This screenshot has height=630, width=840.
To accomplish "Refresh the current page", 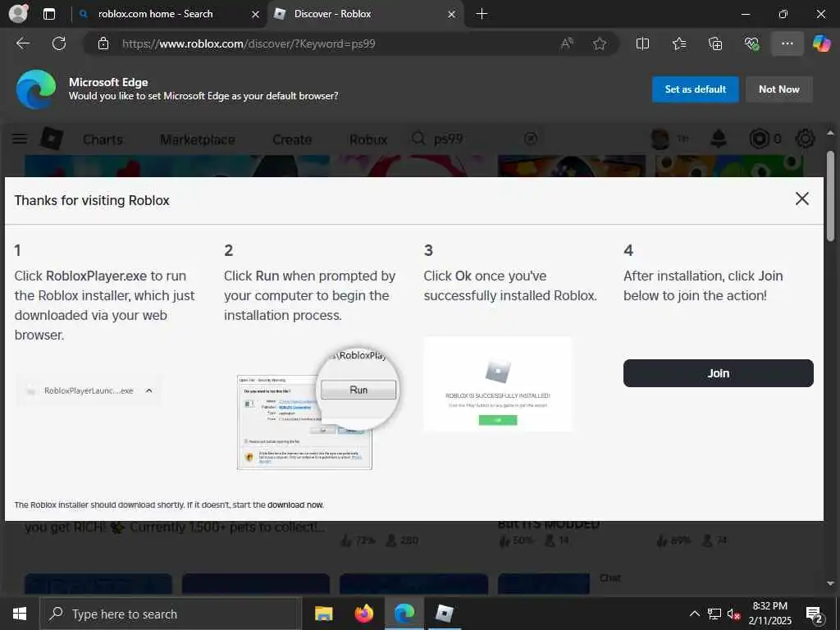I will click(x=59, y=43).
